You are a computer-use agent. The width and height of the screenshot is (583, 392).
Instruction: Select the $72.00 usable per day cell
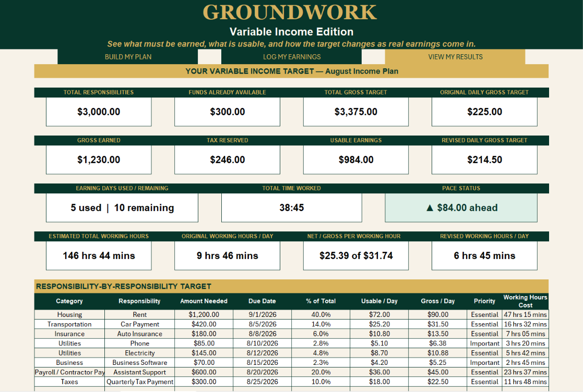pyautogui.click(x=379, y=314)
